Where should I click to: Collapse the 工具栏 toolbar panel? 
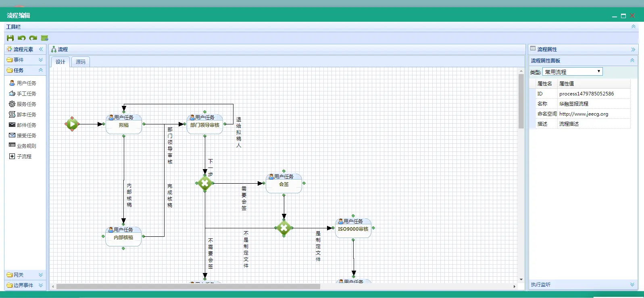[x=634, y=27]
